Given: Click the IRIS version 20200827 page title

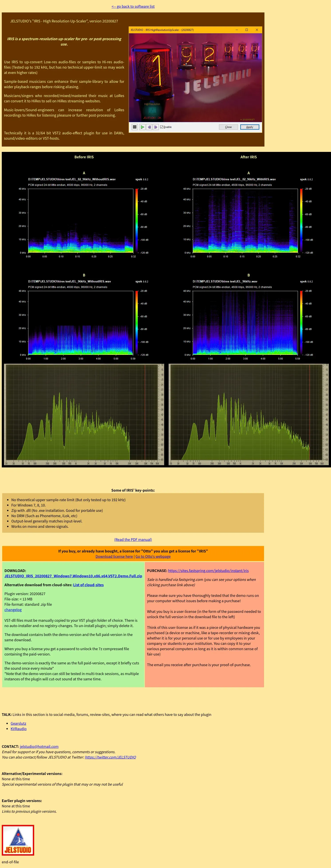Looking at the screenshot, I should (x=64, y=21).
